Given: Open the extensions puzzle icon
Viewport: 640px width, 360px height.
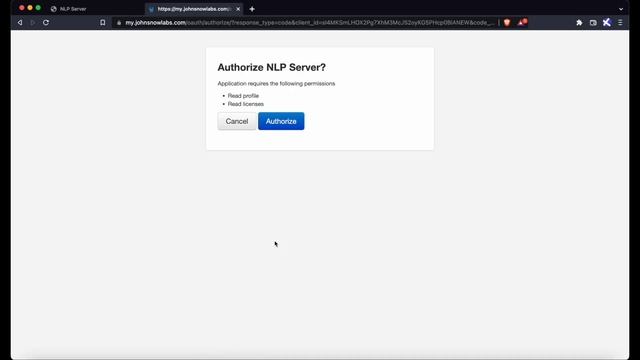Looking at the screenshot, I should coord(579,22).
